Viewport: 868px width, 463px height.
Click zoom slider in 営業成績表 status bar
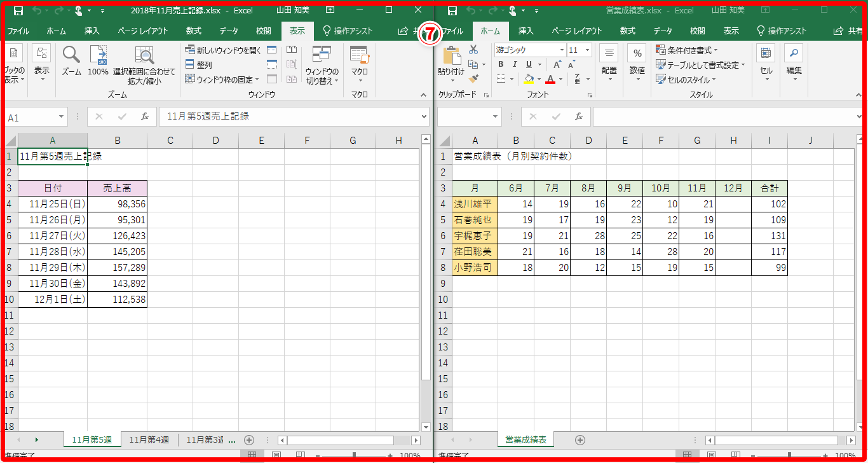tap(789, 456)
